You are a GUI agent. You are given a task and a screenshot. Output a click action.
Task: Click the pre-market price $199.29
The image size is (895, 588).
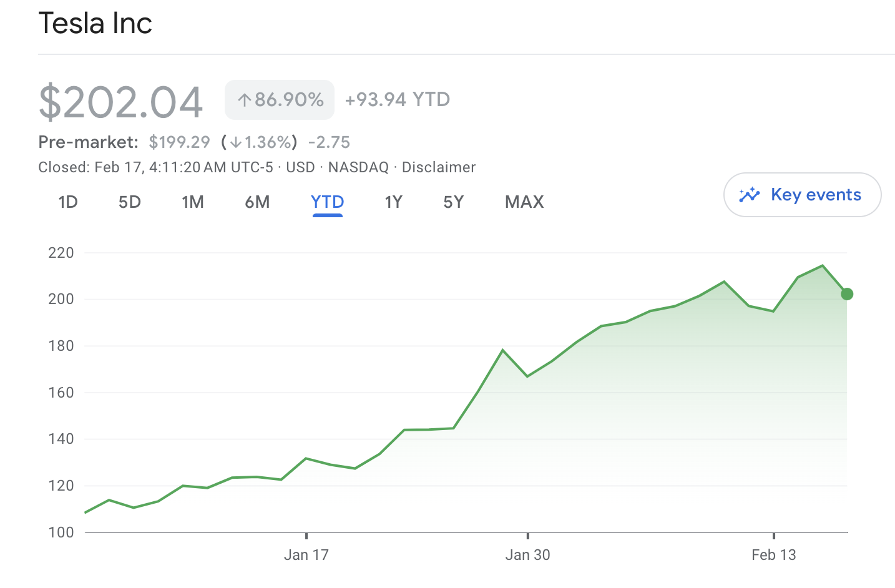179,142
